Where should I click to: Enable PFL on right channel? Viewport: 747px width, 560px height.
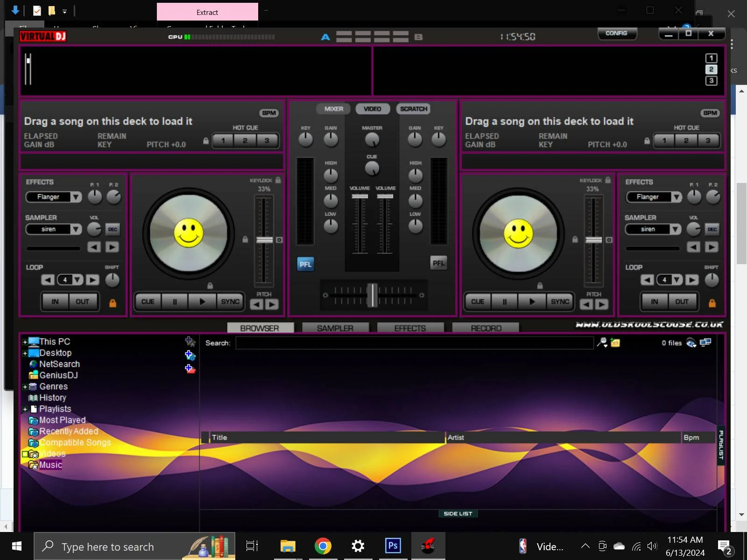click(438, 263)
